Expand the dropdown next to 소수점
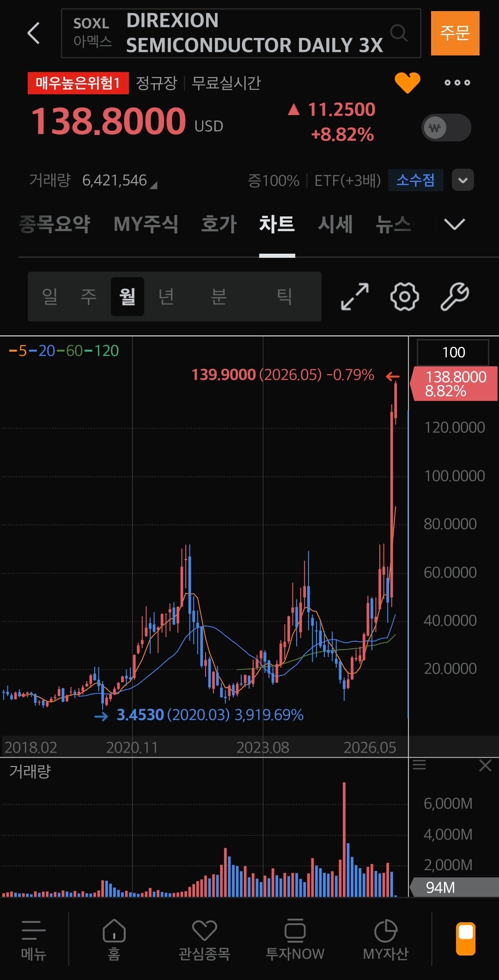Viewport: 499px width, 980px height. [462, 180]
